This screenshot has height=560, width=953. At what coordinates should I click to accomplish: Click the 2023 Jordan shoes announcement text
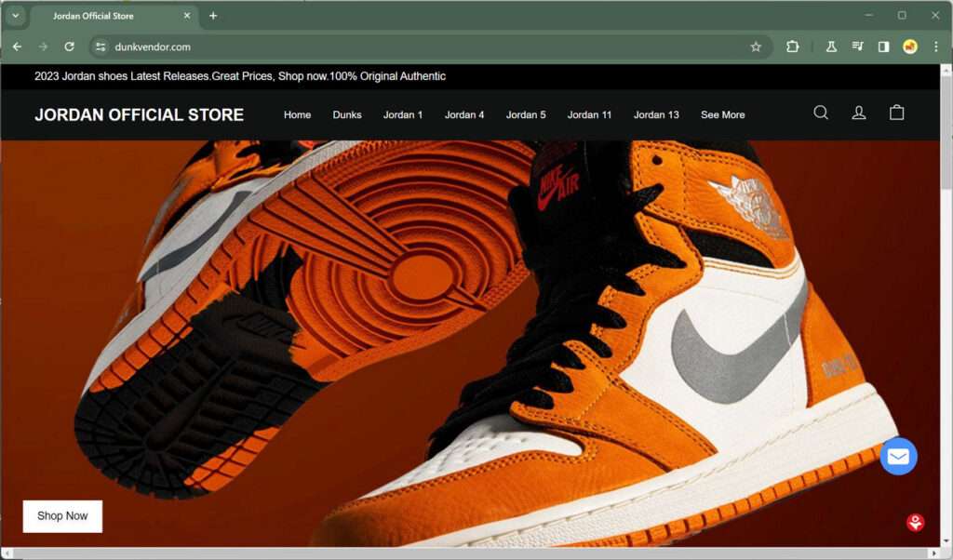(240, 76)
